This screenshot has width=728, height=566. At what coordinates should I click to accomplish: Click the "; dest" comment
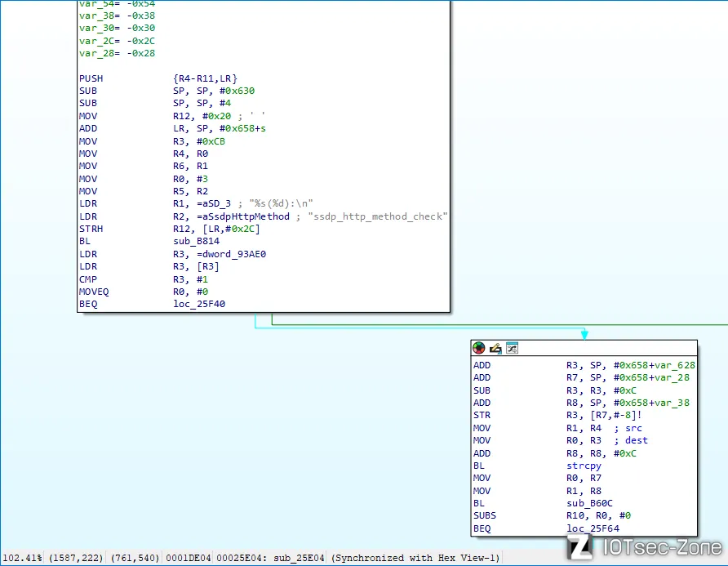[631, 440]
